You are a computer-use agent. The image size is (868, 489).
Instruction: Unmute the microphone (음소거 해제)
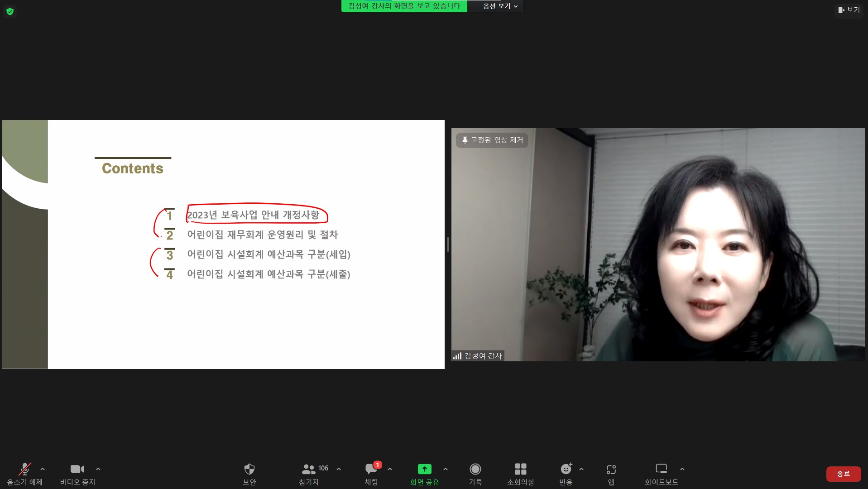pos(25,474)
